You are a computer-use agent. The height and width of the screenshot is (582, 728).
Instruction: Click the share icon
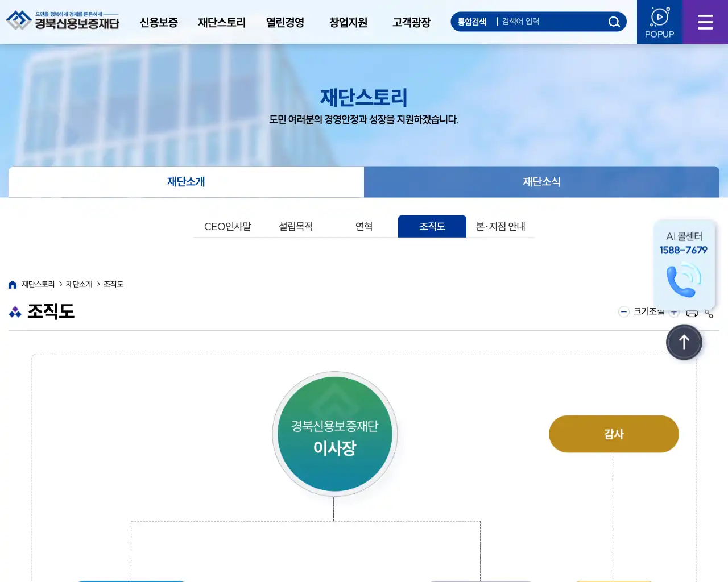click(x=709, y=314)
